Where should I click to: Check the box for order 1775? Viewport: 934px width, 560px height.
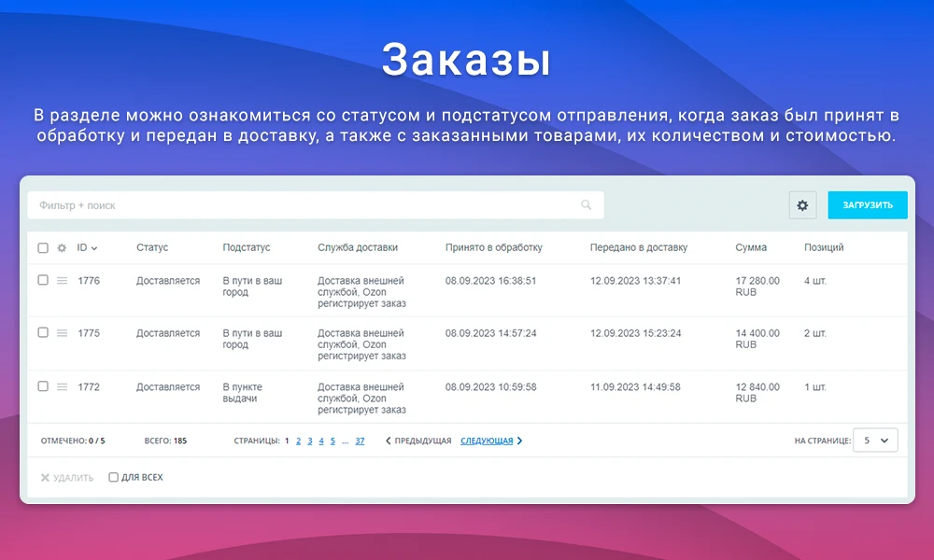(x=43, y=332)
